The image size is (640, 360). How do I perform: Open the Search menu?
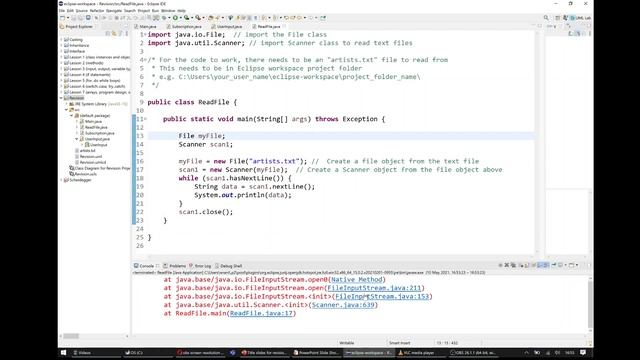pyautogui.click(x=130, y=11)
